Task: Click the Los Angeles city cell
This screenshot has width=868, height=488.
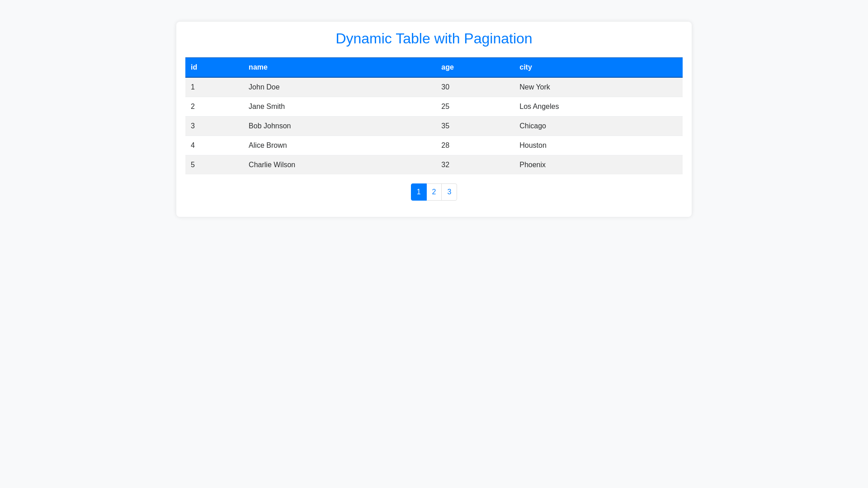Action: [x=598, y=107]
